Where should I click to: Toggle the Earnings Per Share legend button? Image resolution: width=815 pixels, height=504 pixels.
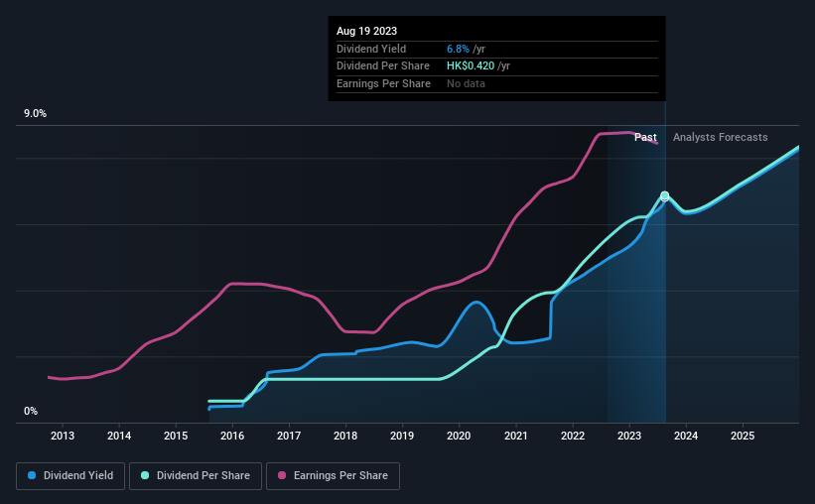333,476
